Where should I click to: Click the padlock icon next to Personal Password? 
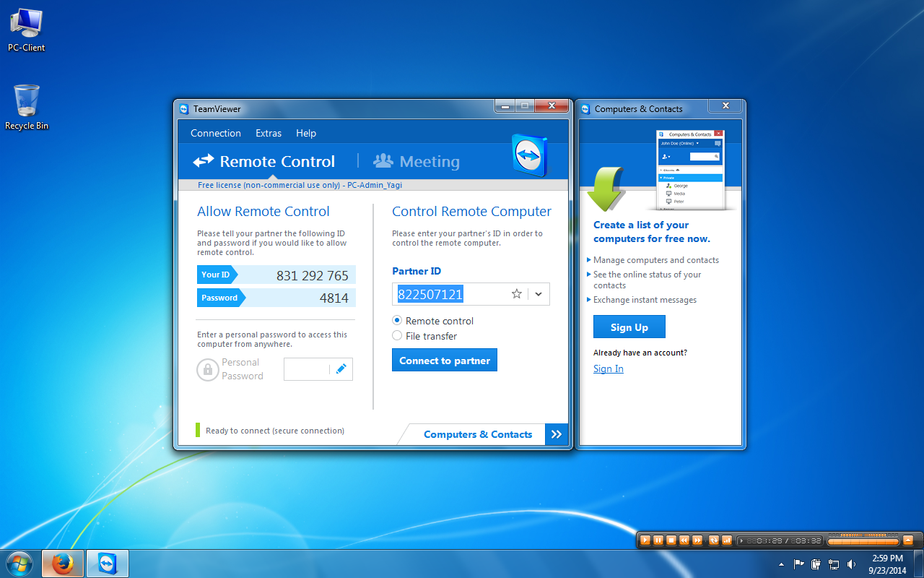pos(207,370)
